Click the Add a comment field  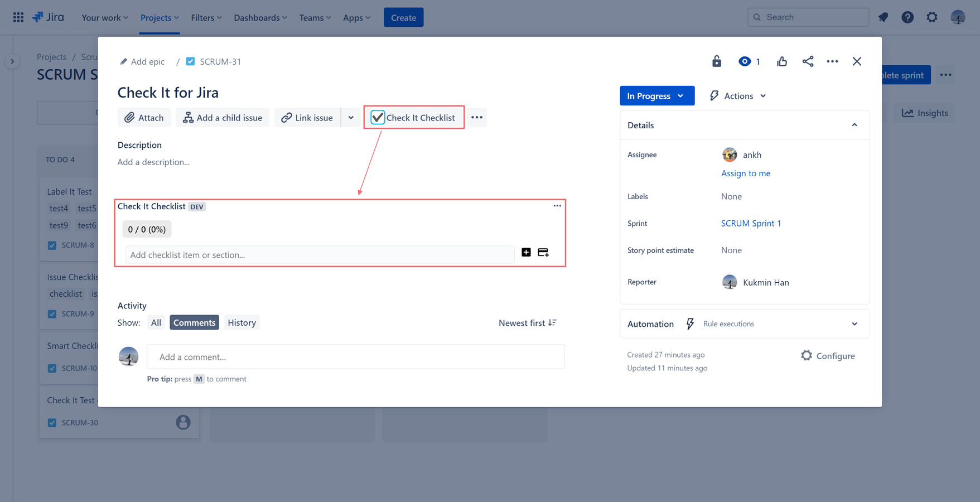[356, 357]
